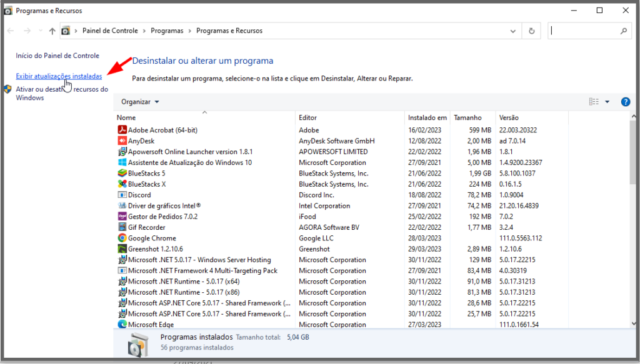Click the Discord program icon
The width and height of the screenshot is (640, 364).
coord(122,195)
